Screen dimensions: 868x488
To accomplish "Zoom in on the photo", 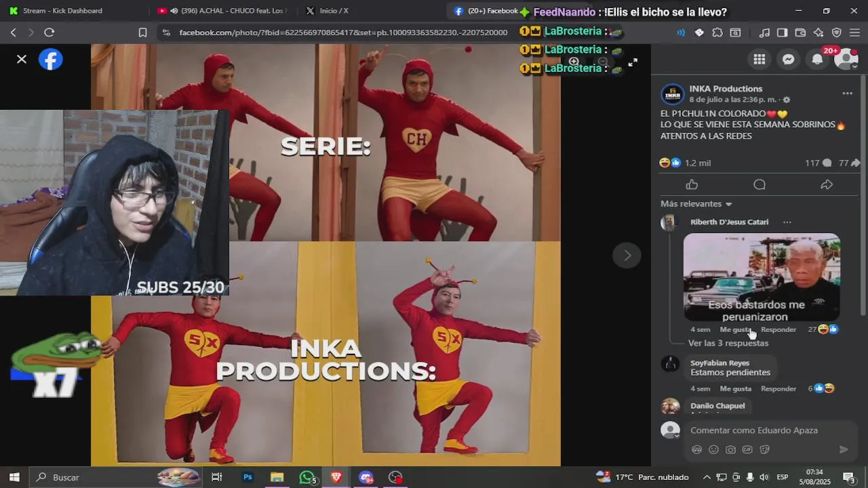I will click(x=574, y=62).
